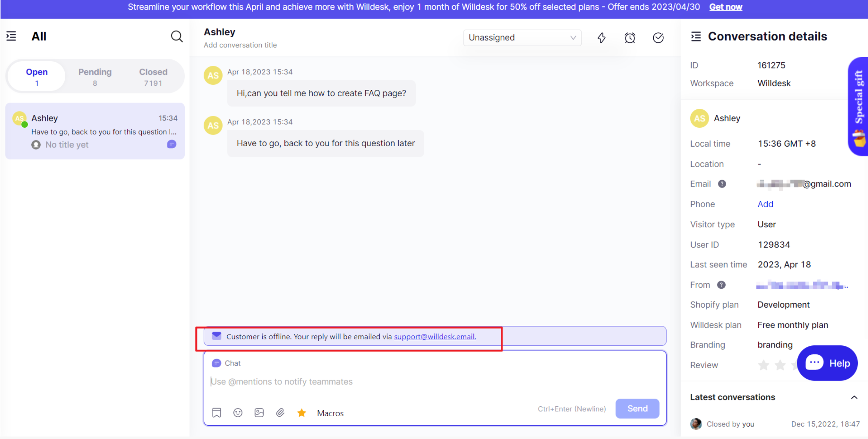The image size is (868, 439).
Task: Select Ashley's conversation in the list
Action: click(x=95, y=131)
